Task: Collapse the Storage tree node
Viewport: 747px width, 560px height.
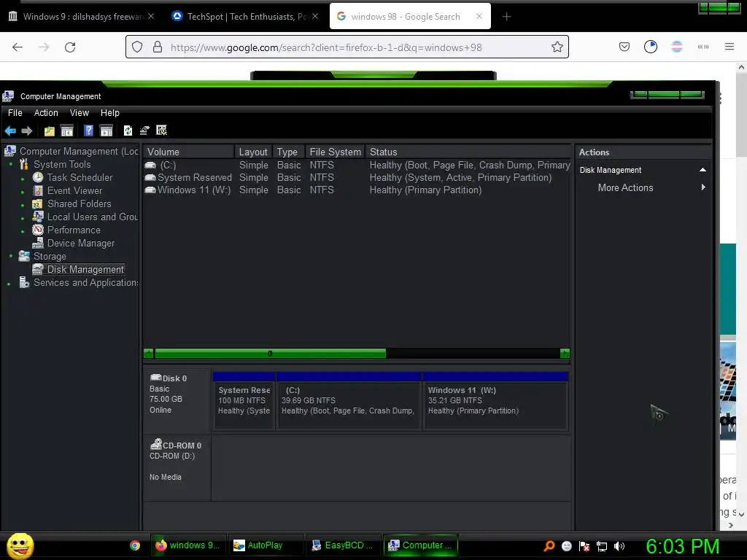Action: tap(11, 256)
